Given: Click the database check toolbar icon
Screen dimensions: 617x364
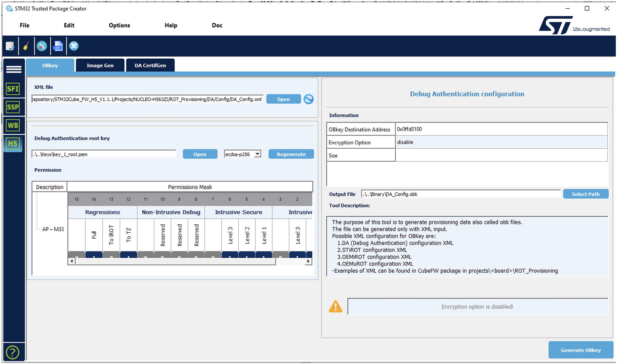Looking at the screenshot, I should pyautogui.click(x=10, y=46).
